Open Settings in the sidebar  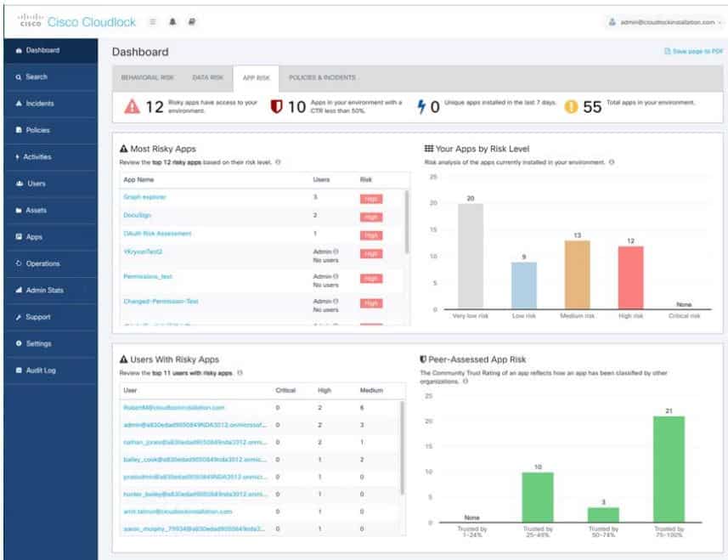tap(51, 343)
